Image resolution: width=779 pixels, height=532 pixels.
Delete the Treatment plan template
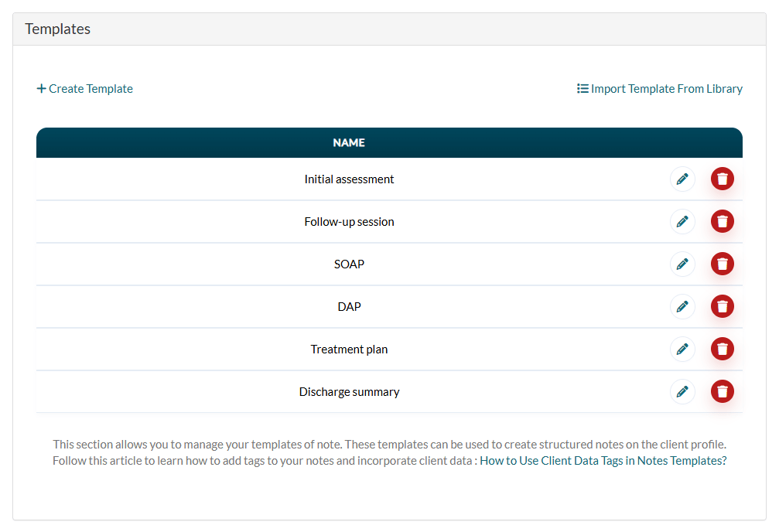pos(722,350)
